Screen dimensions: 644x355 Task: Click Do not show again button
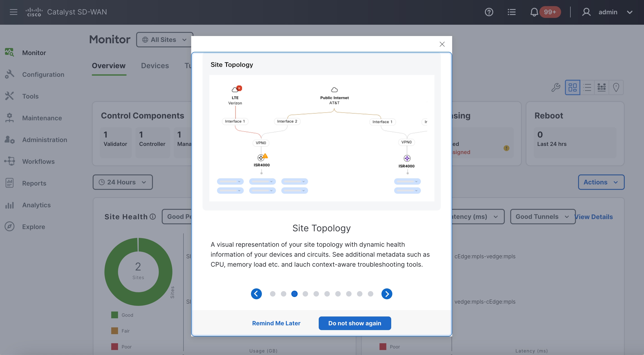point(355,323)
